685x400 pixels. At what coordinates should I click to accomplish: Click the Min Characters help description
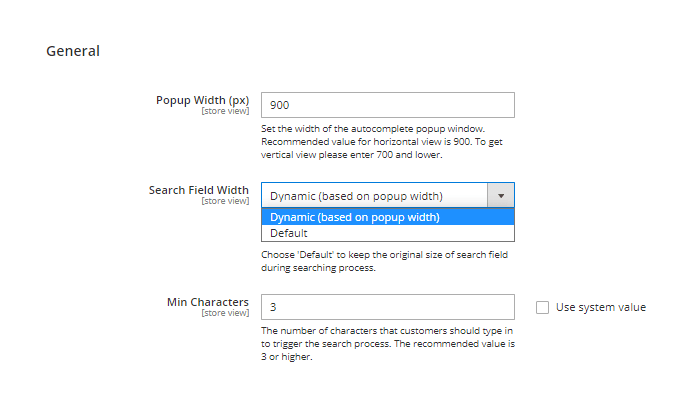[x=387, y=343]
